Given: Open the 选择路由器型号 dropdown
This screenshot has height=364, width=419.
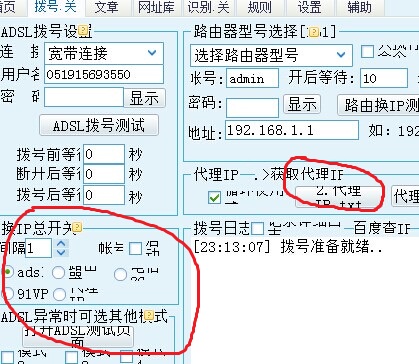Looking at the screenshot, I should click(x=271, y=55).
